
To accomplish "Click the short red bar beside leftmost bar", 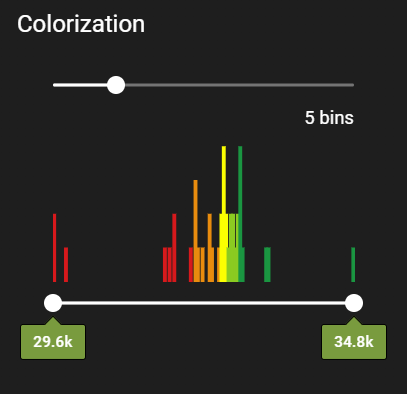I will click(66, 265).
